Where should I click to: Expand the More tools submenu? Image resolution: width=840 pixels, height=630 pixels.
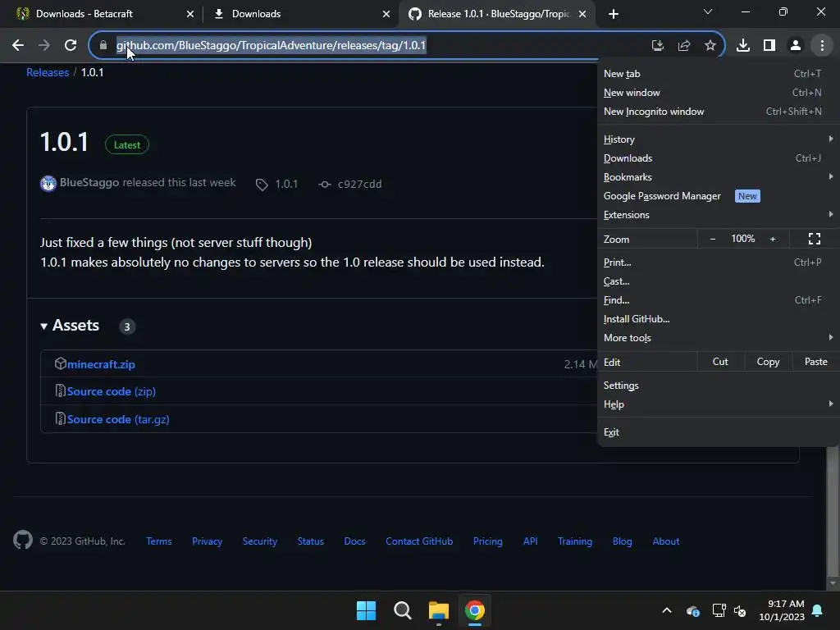coord(718,338)
